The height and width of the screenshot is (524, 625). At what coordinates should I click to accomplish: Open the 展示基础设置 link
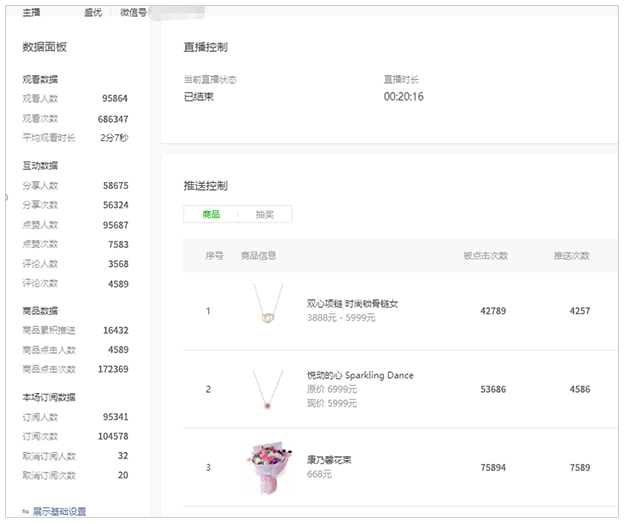click(59, 511)
